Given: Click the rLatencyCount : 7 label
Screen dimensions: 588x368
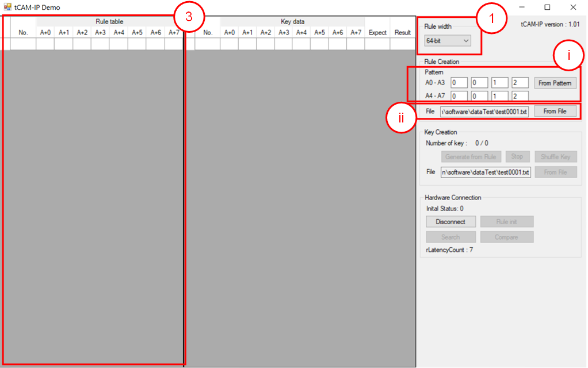Looking at the screenshot, I should pos(449,250).
